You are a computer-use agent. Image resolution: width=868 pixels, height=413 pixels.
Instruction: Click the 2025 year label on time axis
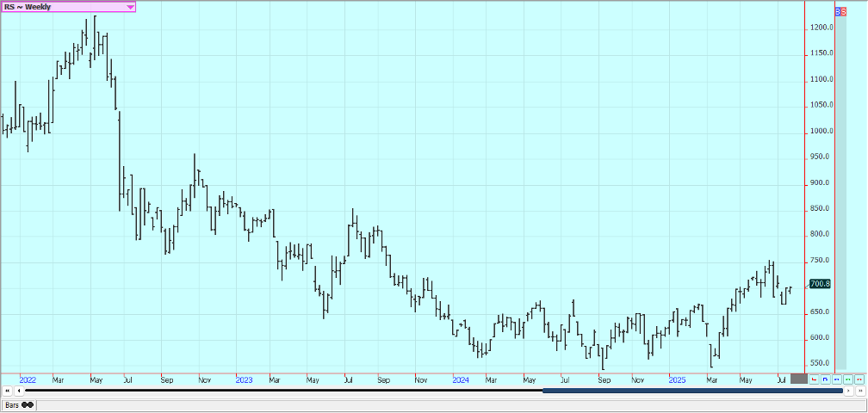coord(678,380)
